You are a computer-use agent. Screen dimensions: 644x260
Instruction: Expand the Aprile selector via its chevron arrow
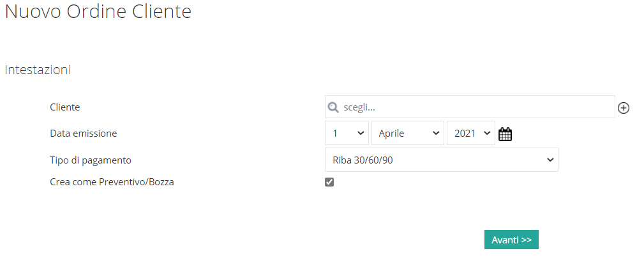(436, 133)
